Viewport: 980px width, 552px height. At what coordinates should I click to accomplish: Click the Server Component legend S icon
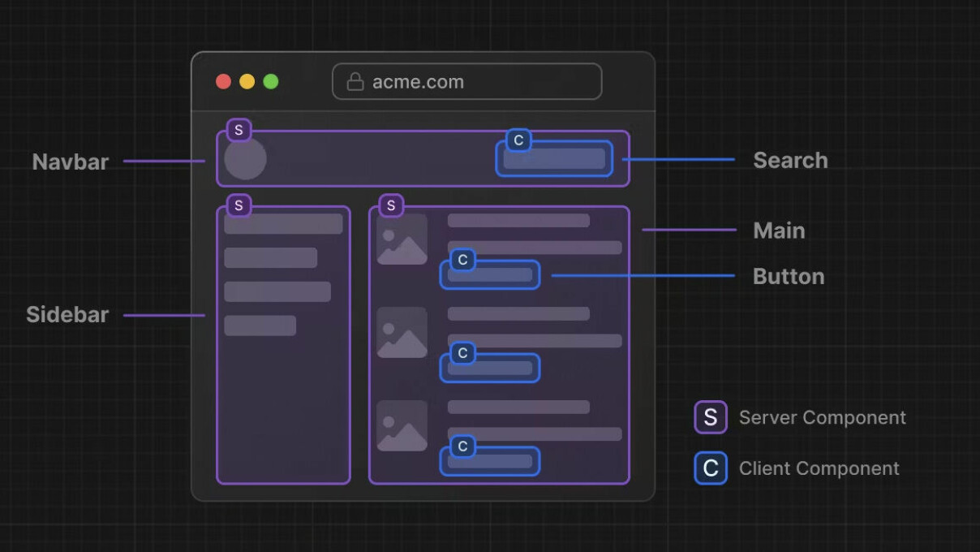coord(711,417)
